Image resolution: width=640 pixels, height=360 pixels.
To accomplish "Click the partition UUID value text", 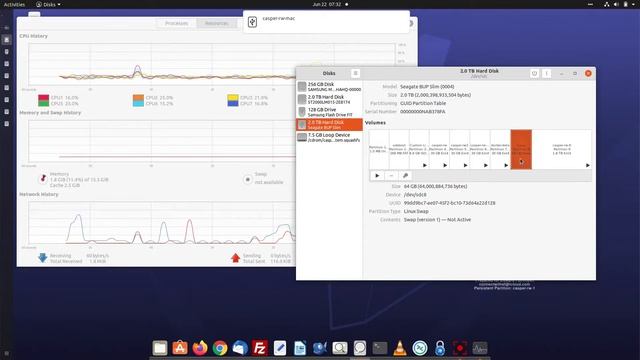I will coord(449,203).
